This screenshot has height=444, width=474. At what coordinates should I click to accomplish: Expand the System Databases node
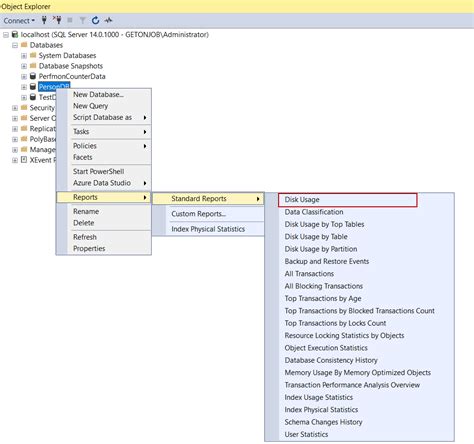click(24, 56)
